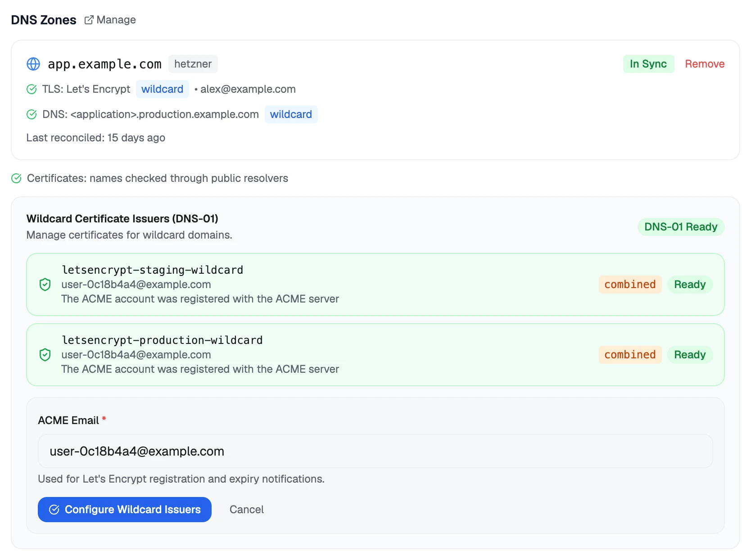Click the combined badge for the staging issuer
751x560 pixels.
point(630,285)
